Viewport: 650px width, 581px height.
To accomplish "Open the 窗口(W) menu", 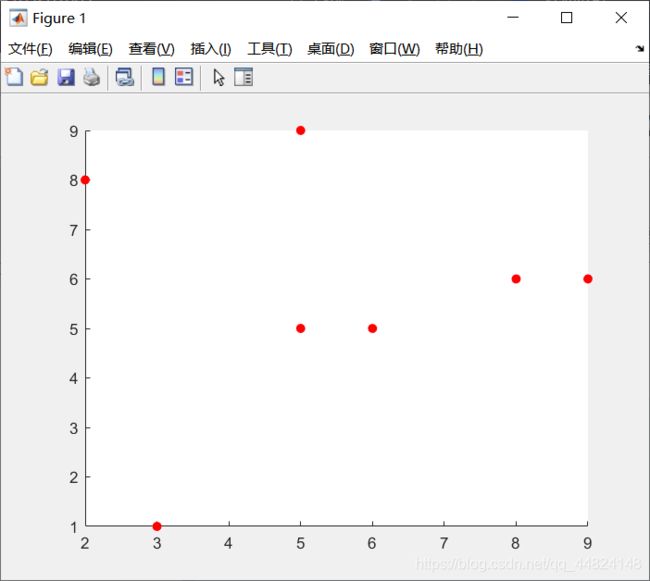I will click(394, 49).
